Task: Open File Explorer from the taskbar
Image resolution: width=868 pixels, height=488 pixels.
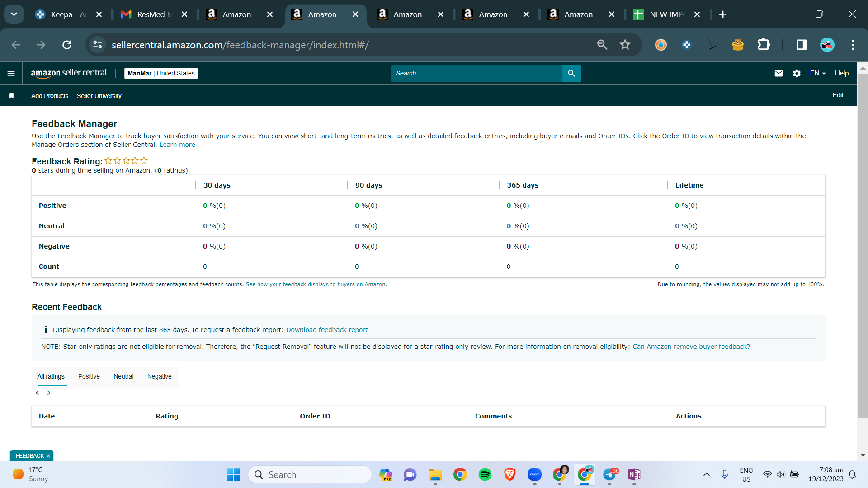Action: click(x=435, y=474)
